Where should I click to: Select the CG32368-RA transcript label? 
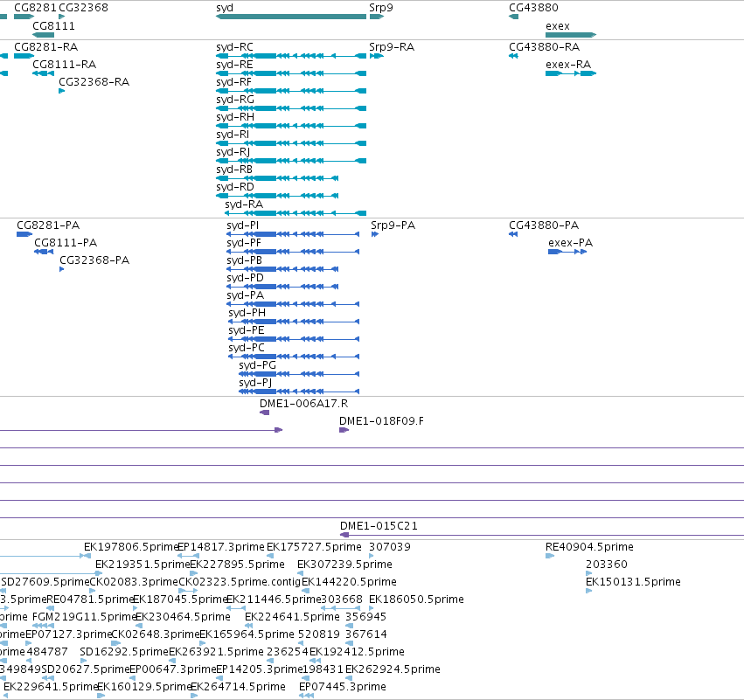coord(94,82)
